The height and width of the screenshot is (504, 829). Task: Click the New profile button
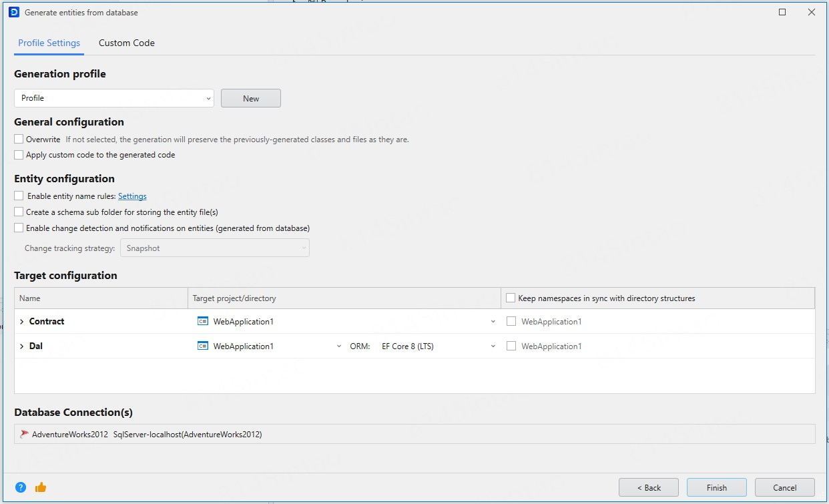pyautogui.click(x=251, y=98)
